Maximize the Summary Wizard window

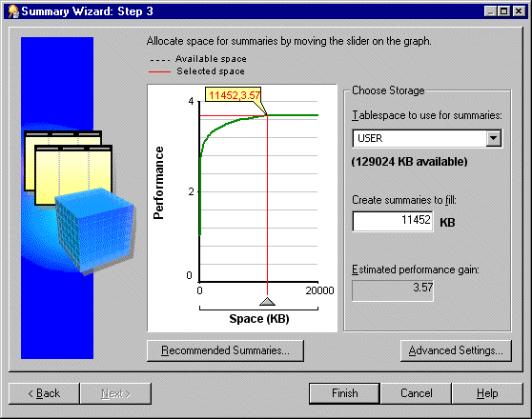[504, 11]
